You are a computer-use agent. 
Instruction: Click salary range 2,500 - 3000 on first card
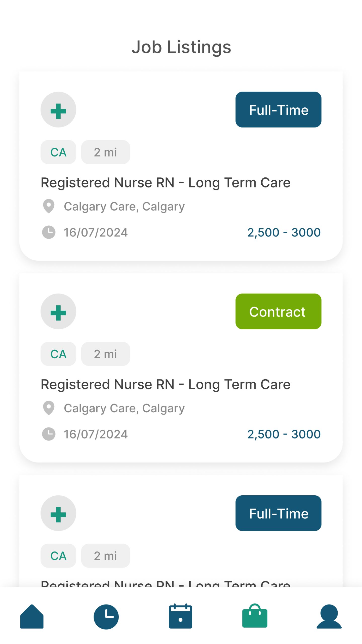pyautogui.click(x=284, y=232)
